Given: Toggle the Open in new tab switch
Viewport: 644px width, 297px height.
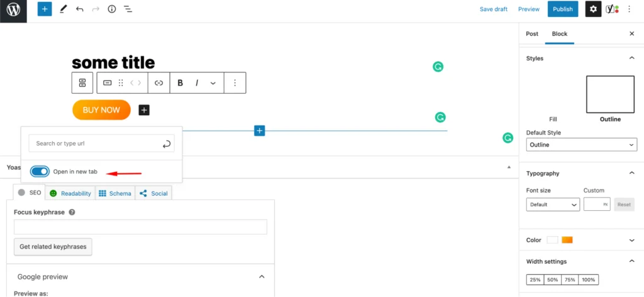Looking at the screenshot, I should [40, 172].
